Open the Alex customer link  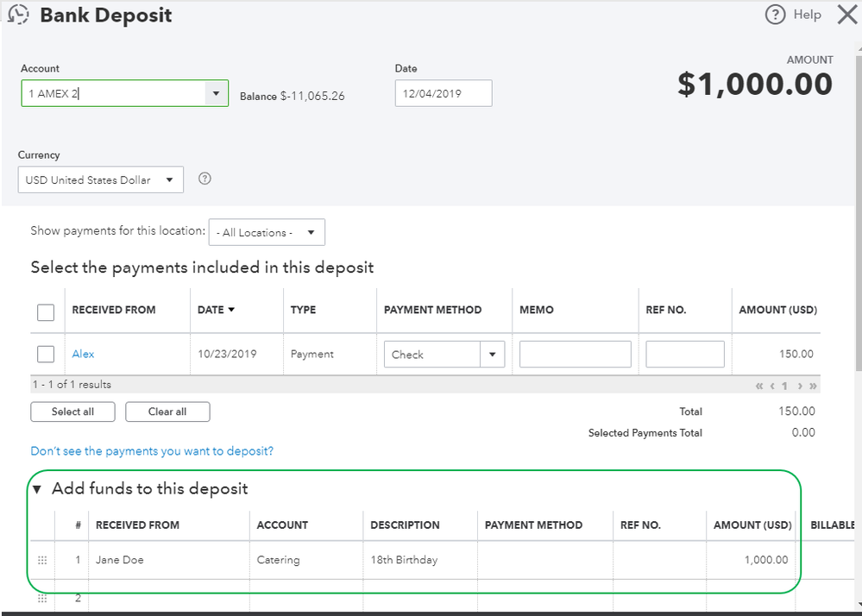(x=83, y=354)
